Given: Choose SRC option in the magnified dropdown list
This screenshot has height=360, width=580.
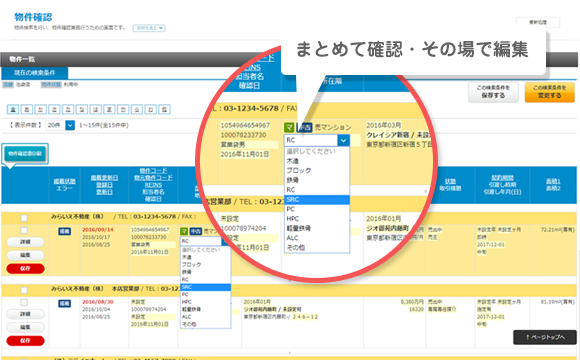Looking at the screenshot, I should [317, 200].
